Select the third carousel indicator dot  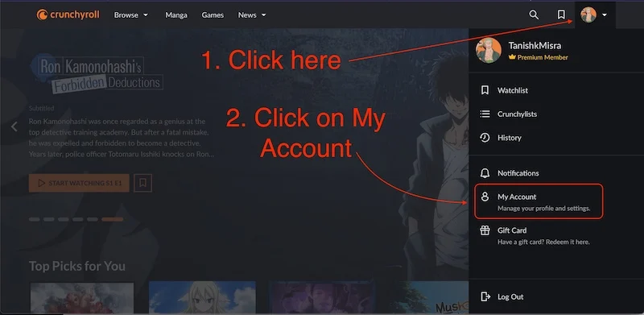[x=64, y=219]
